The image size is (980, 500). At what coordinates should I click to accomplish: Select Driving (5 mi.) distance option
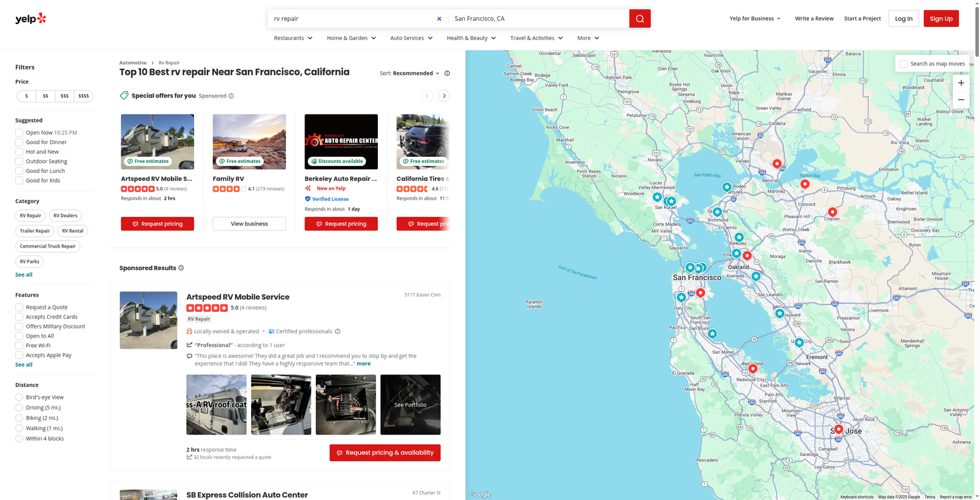tap(19, 407)
